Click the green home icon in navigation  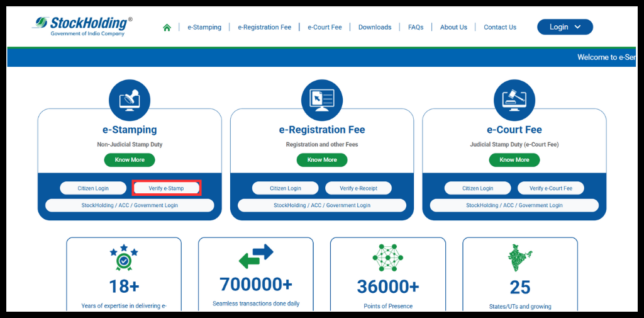[167, 28]
